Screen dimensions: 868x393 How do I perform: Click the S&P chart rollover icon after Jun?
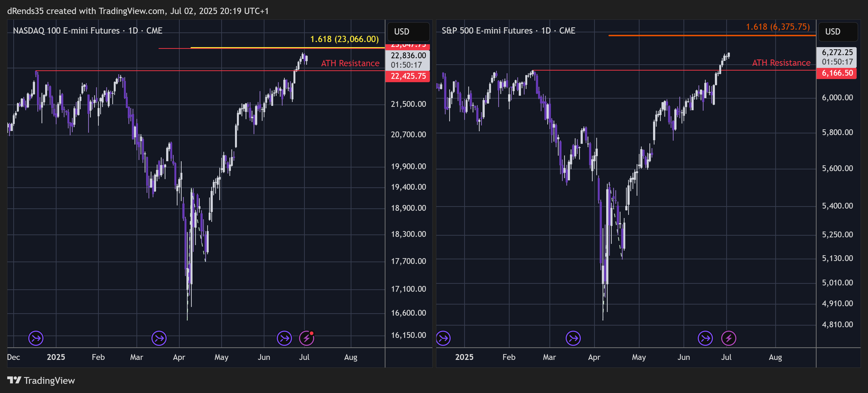pyautogui.click(x=705, y=338)
